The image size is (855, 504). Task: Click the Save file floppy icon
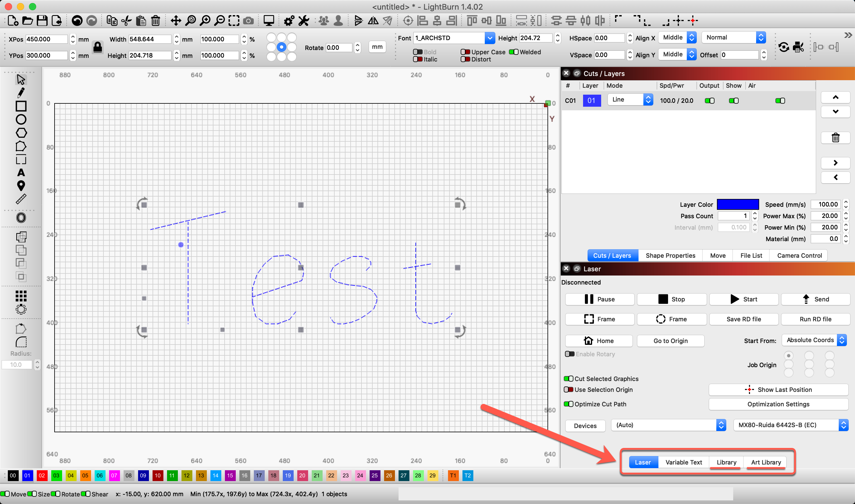coord(42,21)
